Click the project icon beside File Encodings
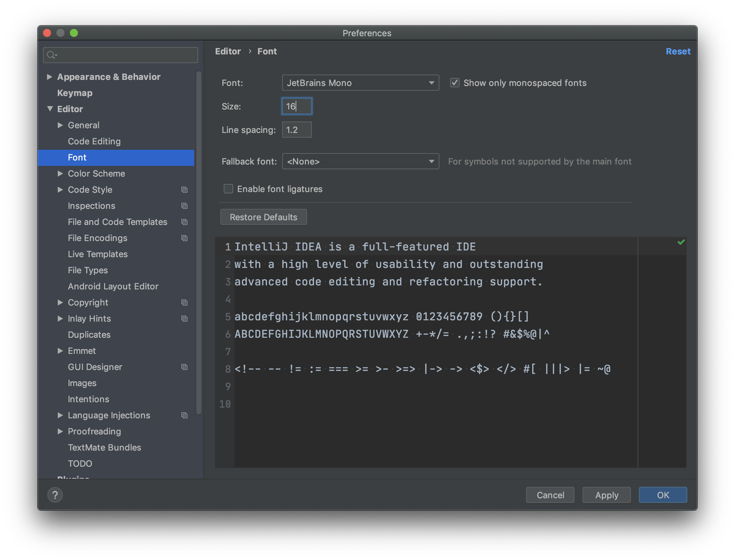Viewport: 735px width, 560px height. 184,238
